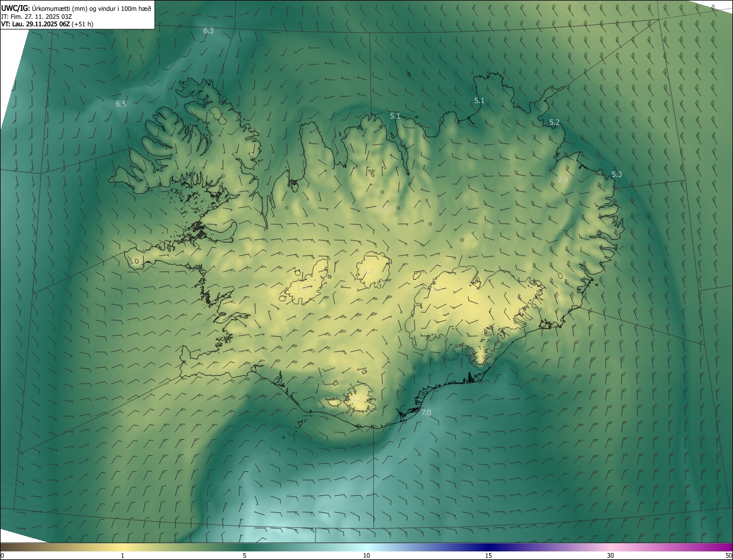The height and width of the screenshot is (560, 733).
Task: Click the 0 tick label on color scale
Action: [2, 555]
